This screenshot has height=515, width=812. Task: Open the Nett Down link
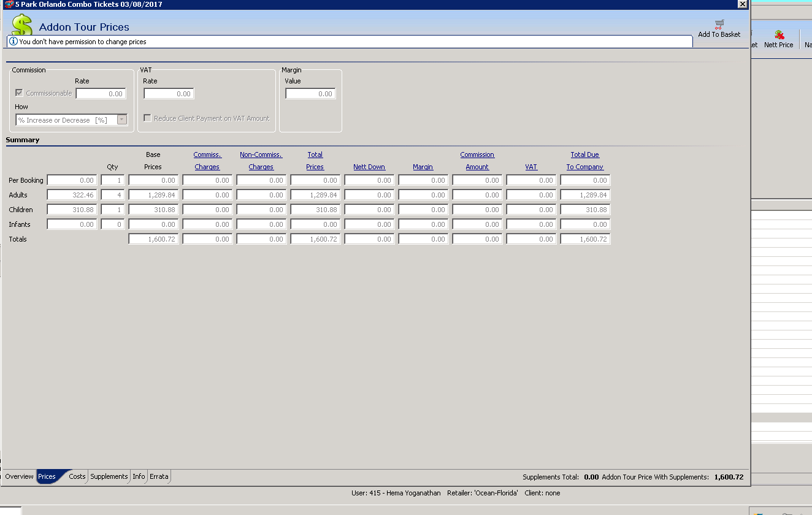point(369,167)
